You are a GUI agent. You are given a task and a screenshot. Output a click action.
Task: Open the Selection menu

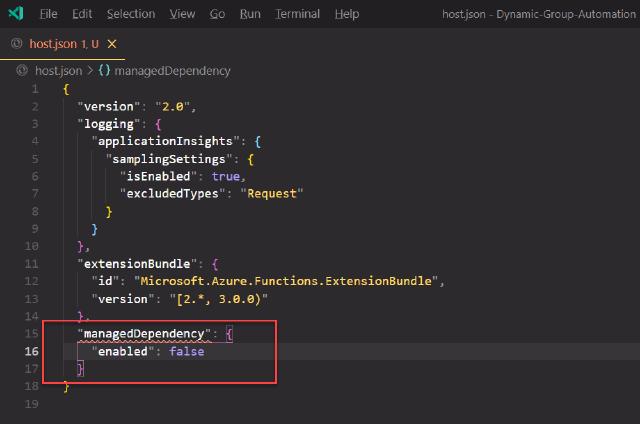coord(131,14)
